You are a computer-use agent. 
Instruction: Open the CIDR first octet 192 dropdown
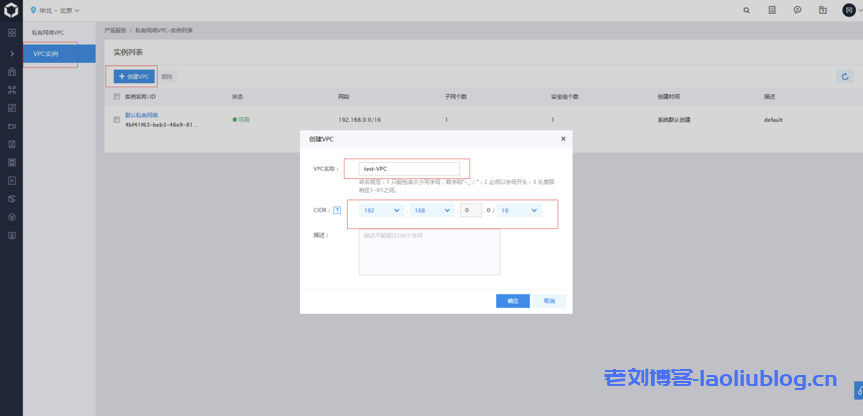pos(381,210)
